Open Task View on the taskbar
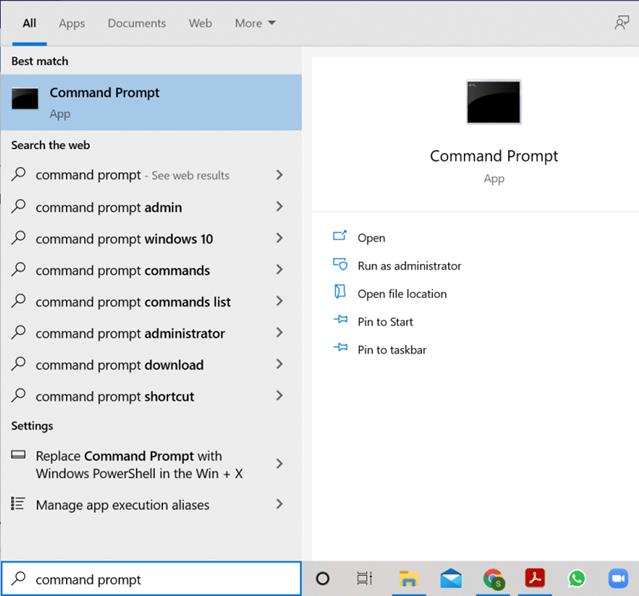 pos(364,578)
